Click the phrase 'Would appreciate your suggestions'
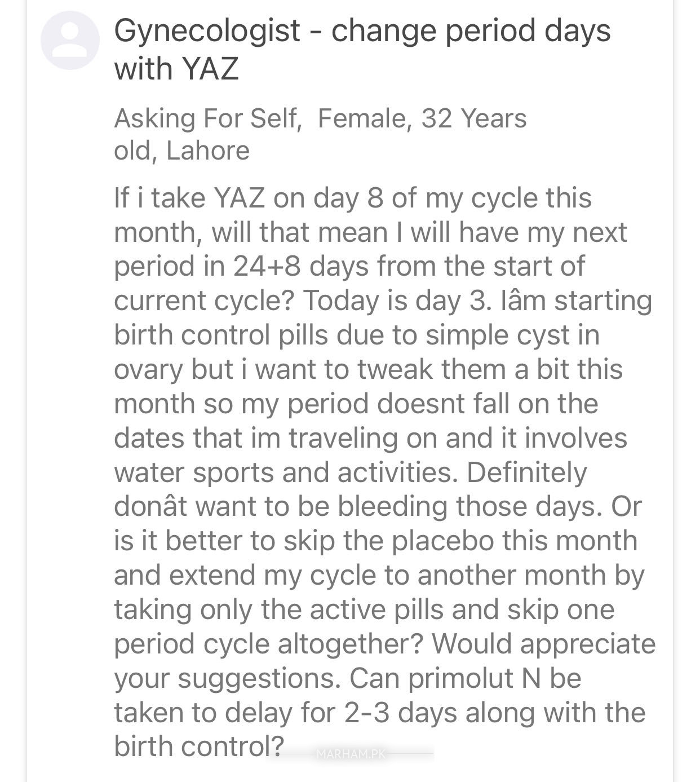The width and height of the screenshot is (700, 782). [385, 661]
